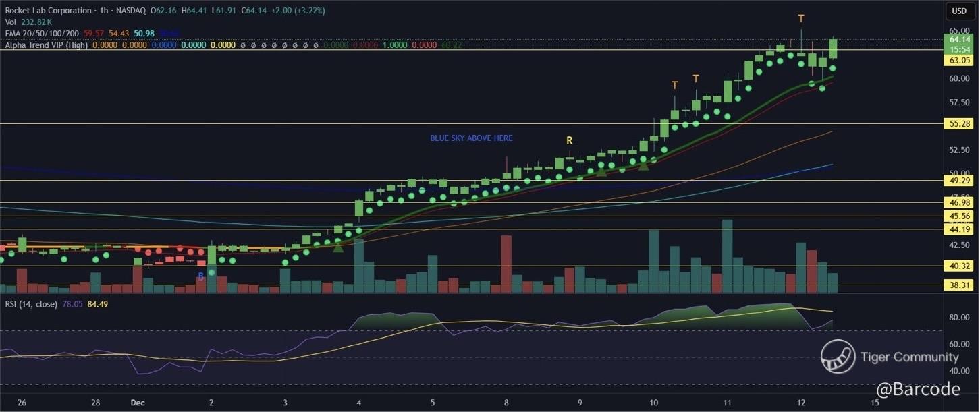Click the EMA value 54.43
Screen dimensions: 980x412
pyautogui.click(x=119, y=34)
